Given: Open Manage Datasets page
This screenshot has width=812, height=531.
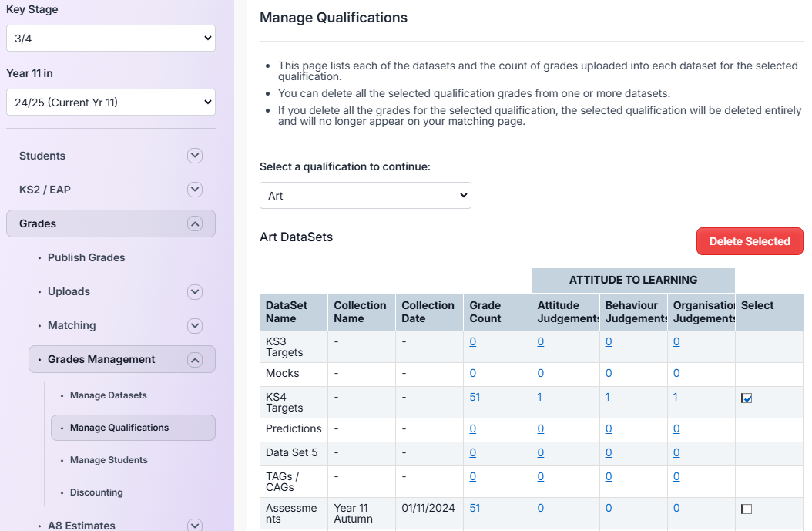Looking at the screenshot, I should pos(108,395).
